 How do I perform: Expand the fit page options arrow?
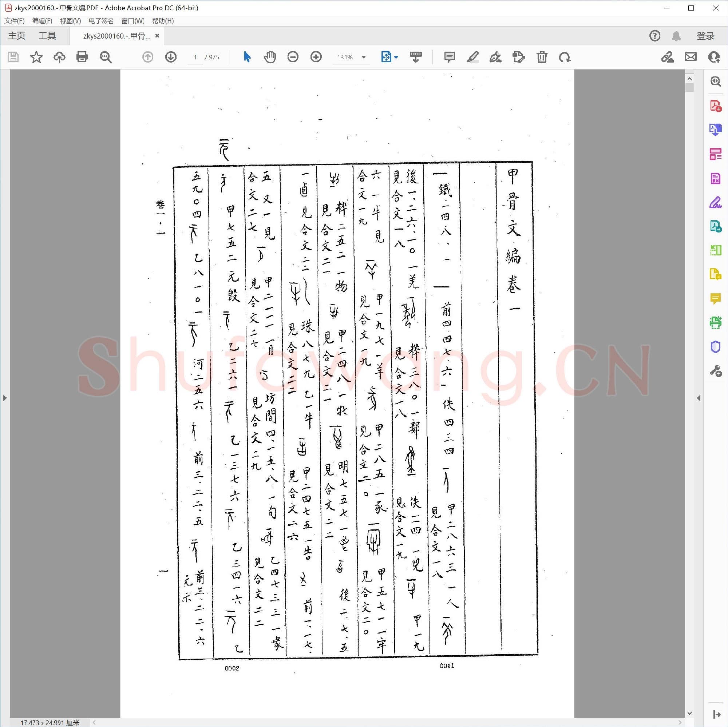[x=396, y=57]
